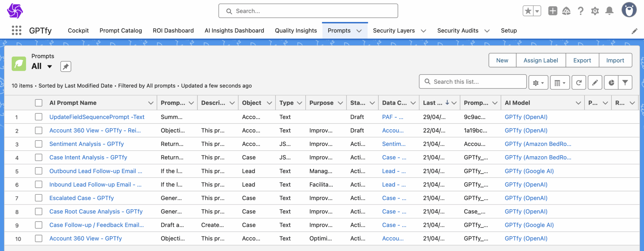
Task: Open AI Insights Dashboard tab
Action: (x=234, y=31)
